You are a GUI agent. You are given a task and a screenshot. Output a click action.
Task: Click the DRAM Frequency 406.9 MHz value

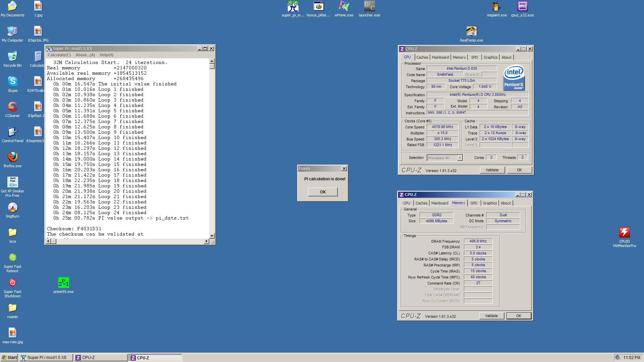coord(478,241)
